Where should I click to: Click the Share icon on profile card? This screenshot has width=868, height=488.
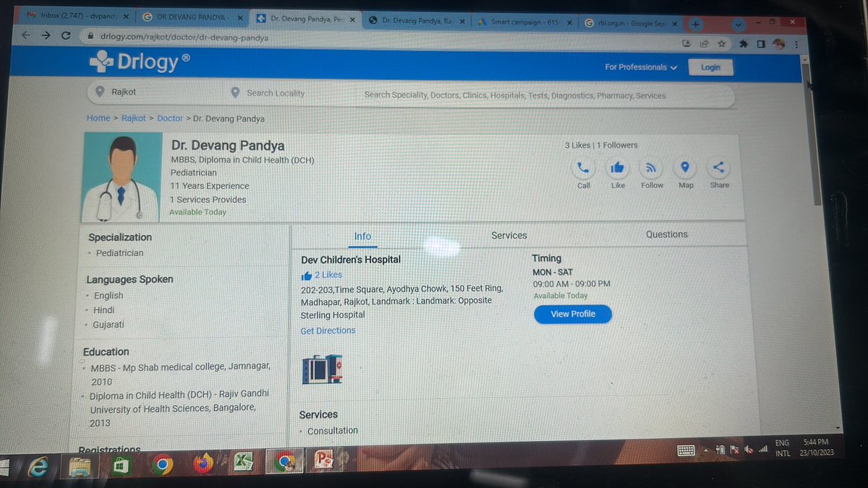(x=718, y=168)
